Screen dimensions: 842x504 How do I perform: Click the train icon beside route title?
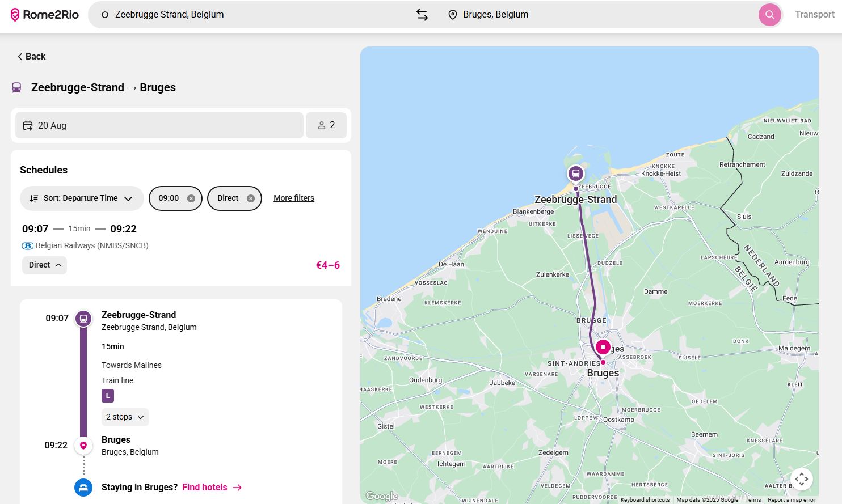click(x=16, y=88)
